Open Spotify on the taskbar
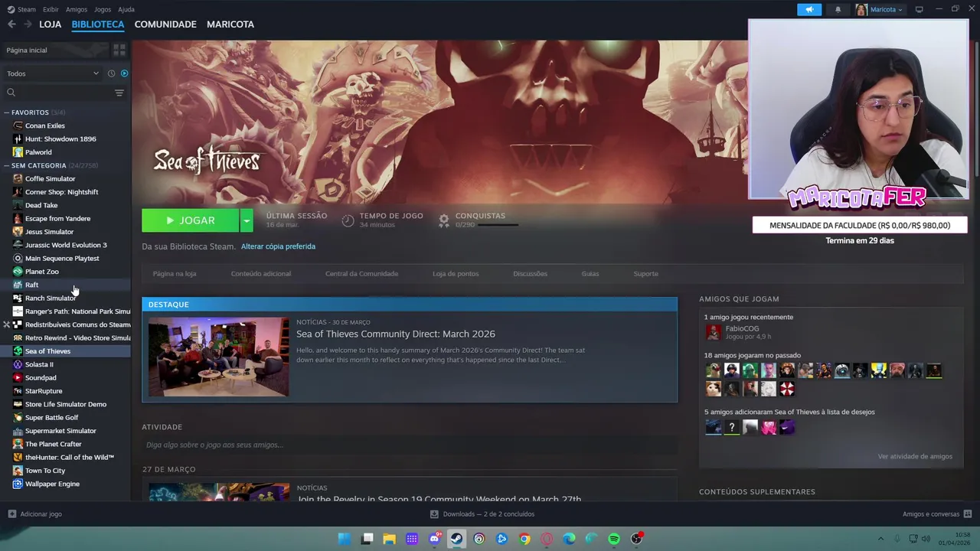The width and height of the screenshot is (980, 551). tap(614, 539)
